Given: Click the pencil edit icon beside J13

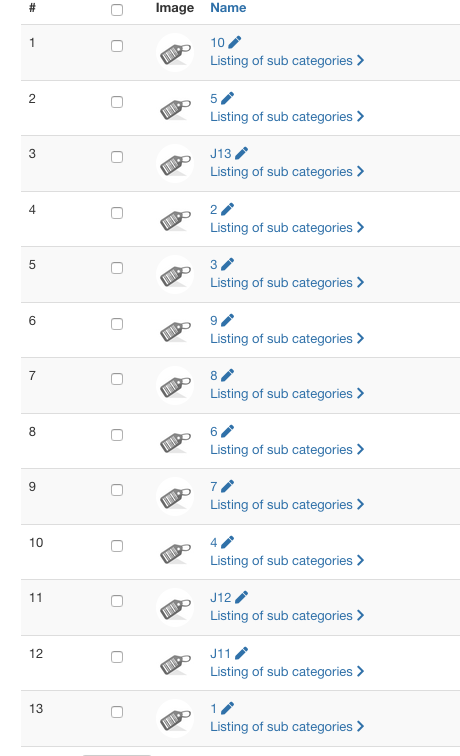Looking at the screenshot, I should click(x=241, y=153).
